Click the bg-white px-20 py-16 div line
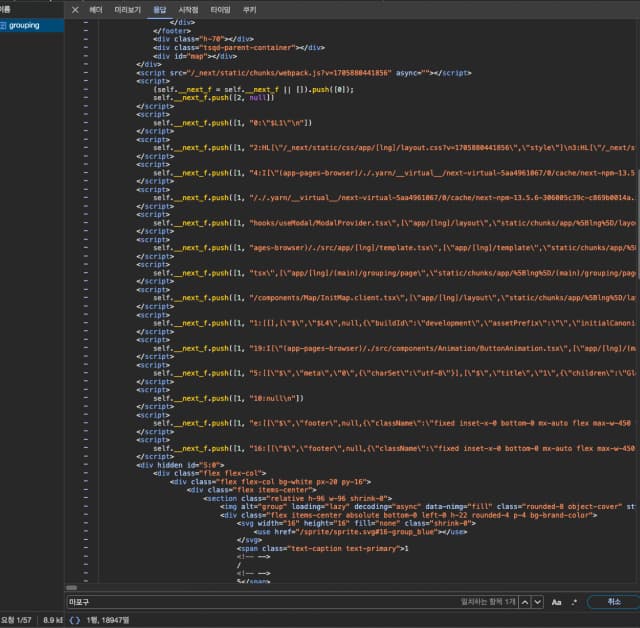The height and width of the screenshot is (628, 640). tap(270, 482)
